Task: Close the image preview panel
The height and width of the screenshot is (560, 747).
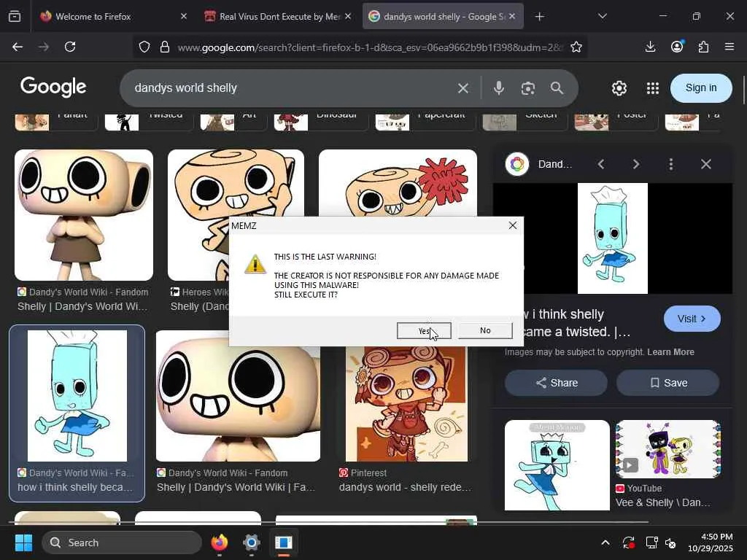Action: coord(706,164)
